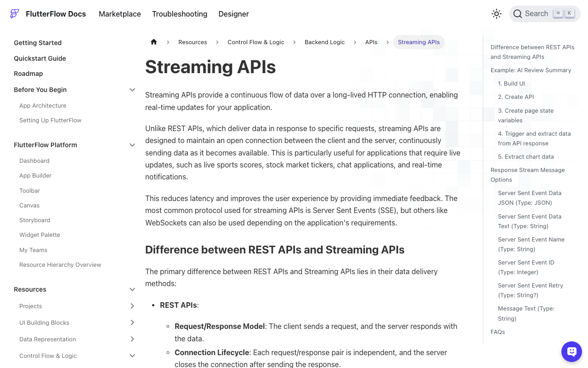Expand the Data Representation item
588x368 pixels.
point(132,339)
